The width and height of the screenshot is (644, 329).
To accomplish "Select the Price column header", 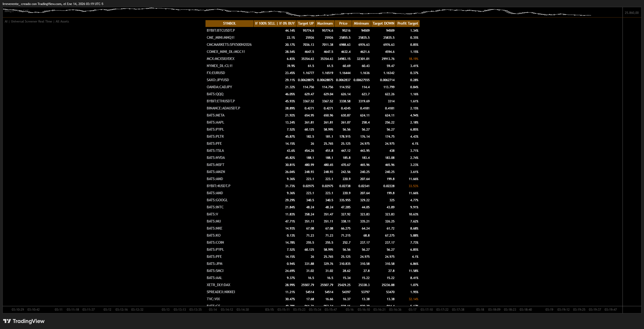I will coord(343,24).
